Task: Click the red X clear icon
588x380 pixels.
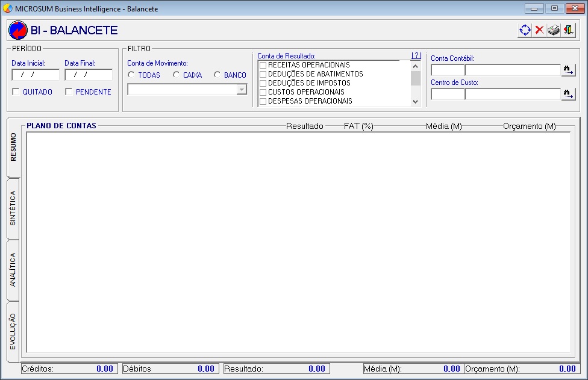Action: click(x=539, y=30)
